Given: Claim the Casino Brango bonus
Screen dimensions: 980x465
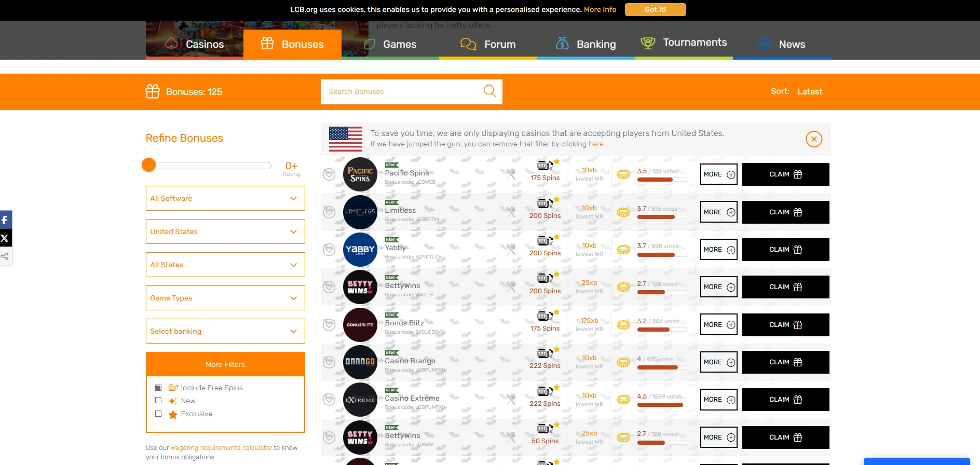Looking at the screenshot, I should click(786, 362).
